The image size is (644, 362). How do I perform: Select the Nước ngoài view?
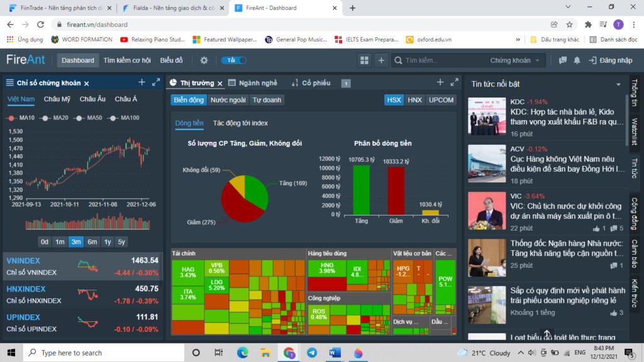(228, 100)
